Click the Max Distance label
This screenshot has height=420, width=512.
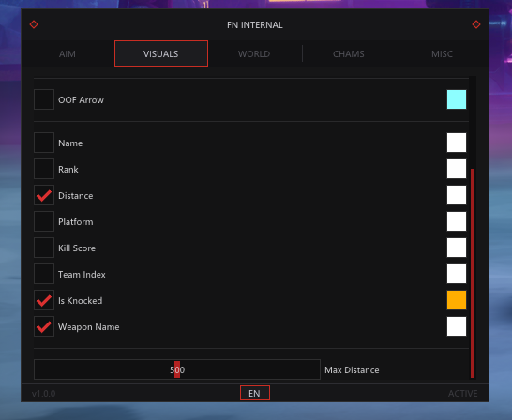[352, 370]
